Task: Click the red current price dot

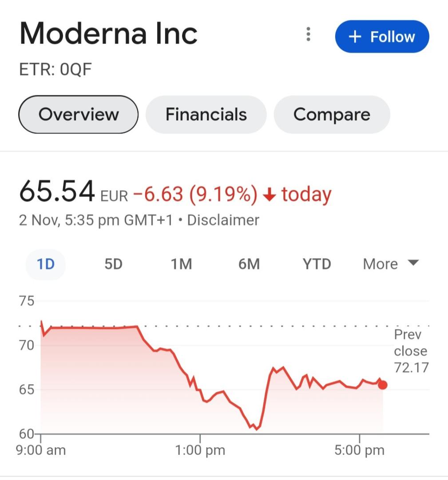Action: point(382,385)
